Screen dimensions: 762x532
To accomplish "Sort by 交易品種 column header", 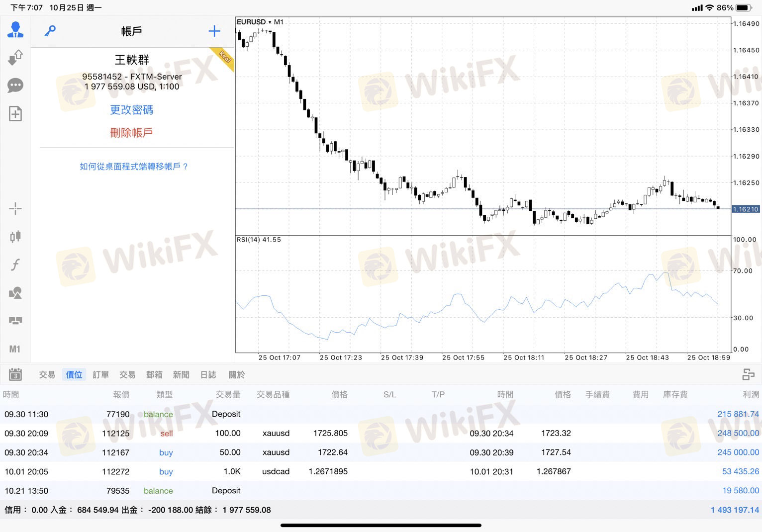I will (273, 395).
